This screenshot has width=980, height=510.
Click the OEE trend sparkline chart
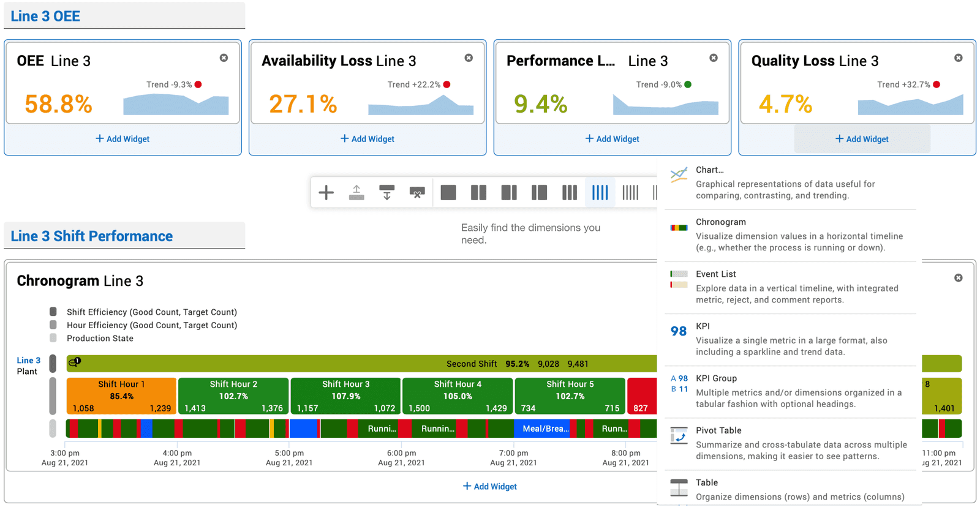pyautogui.click(x=176, y=104)
